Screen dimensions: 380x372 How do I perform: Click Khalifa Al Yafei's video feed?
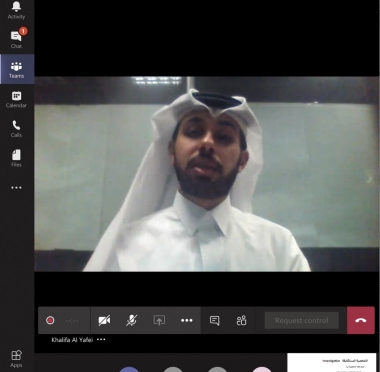click(x=206, y=174)
